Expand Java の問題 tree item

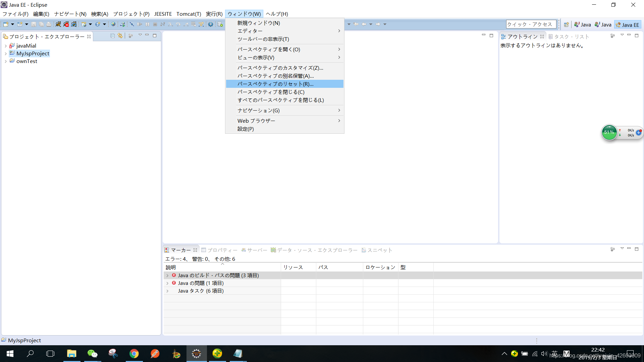click(x=167, y=283)
